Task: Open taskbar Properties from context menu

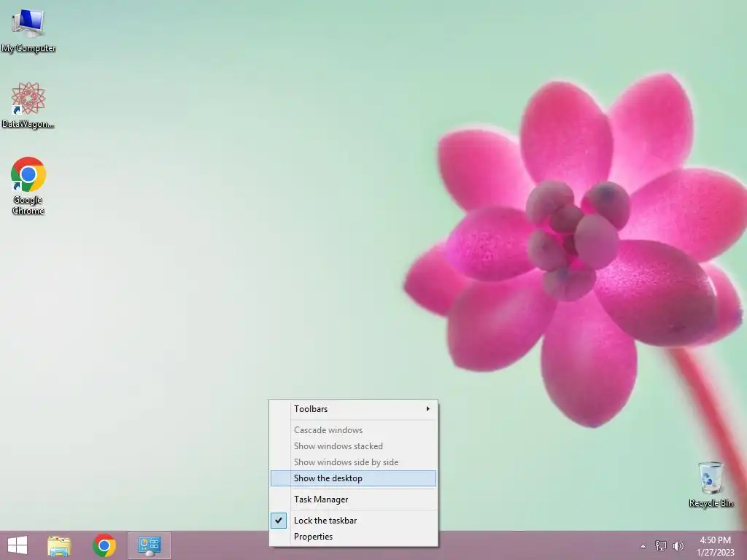Action: click(x=354, y=537)
